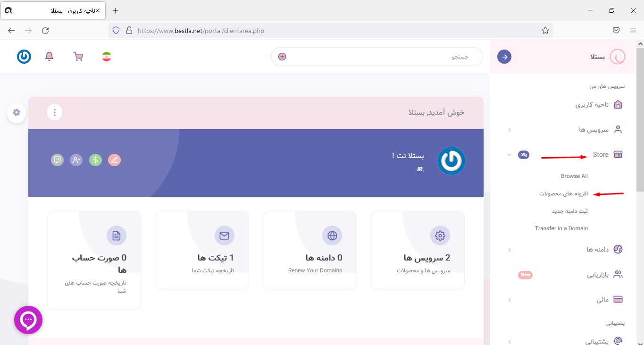The image size is (644, 345).
Task: Open Browse All under Store
Action: (x=574, y=176)
